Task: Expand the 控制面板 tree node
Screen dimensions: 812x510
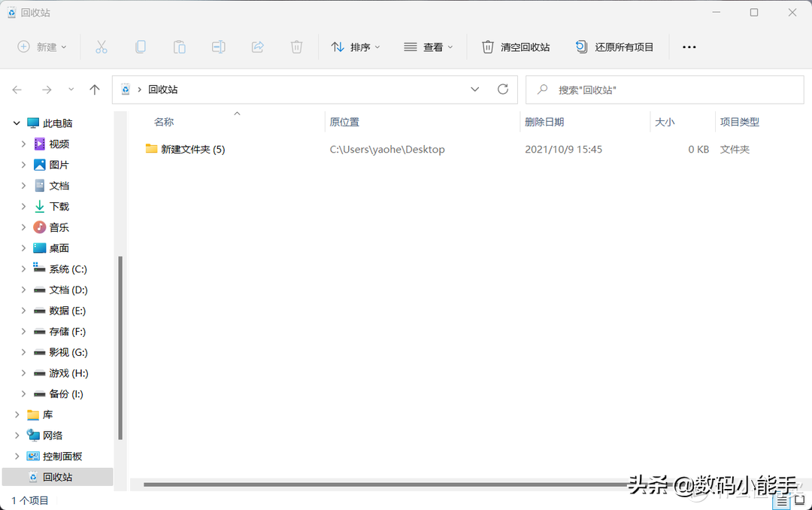Action: [x=17, y=456]
